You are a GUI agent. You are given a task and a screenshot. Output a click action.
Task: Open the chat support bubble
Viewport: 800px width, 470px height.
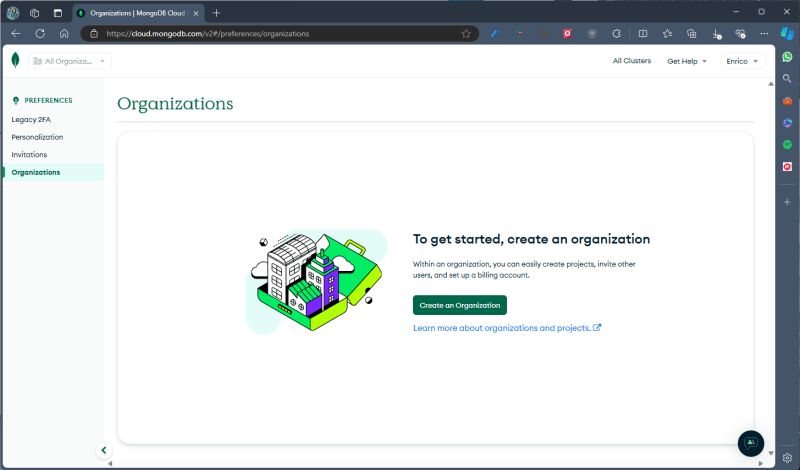pos(751,443)
